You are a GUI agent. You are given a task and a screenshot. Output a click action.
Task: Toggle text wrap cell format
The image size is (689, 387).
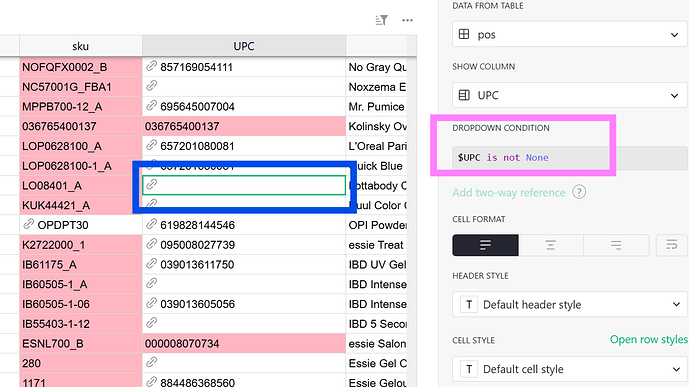click(671, 245)
